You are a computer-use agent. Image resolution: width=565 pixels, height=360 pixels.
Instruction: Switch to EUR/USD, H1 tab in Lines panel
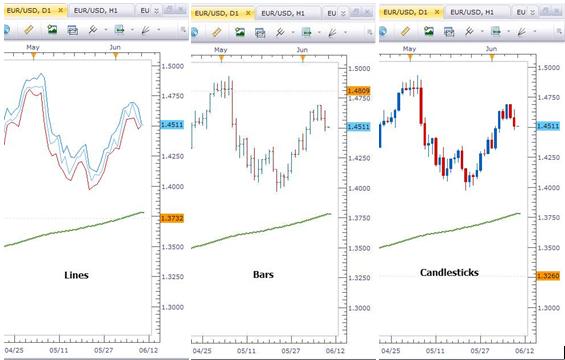[x=95, y=11]
